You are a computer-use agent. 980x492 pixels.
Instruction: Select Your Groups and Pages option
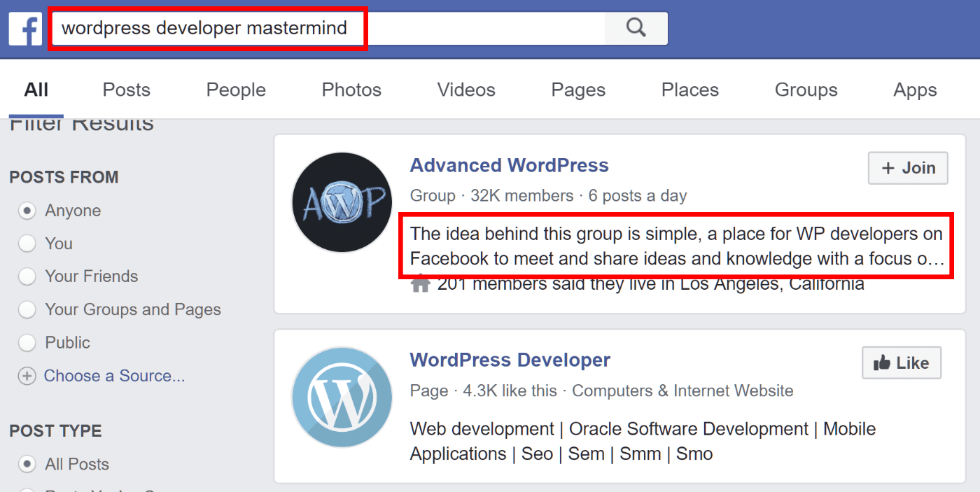(x=27, y=309)
